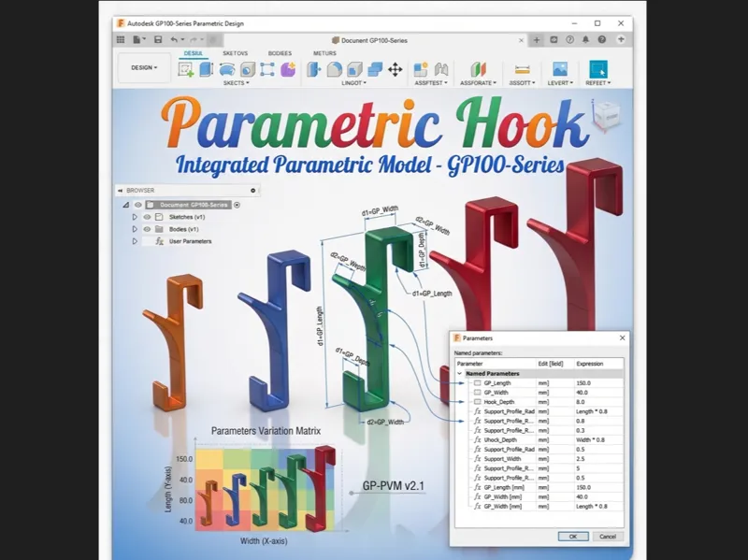Hide the Bodies (v1) folder

tap(147, 229)
